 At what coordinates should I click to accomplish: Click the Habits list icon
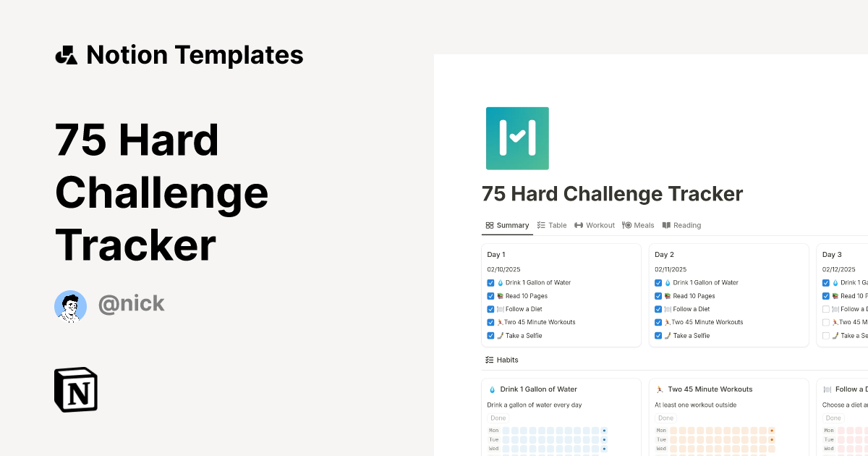coord(490,360)
